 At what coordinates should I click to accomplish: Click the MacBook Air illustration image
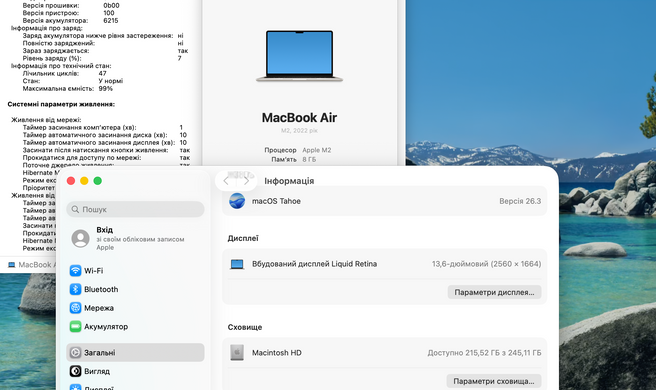pos(300,56)
